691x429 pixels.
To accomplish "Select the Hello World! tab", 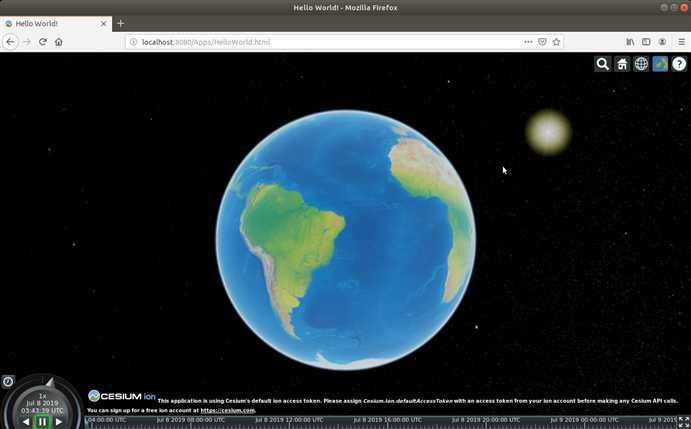I will tap(56, 24).
